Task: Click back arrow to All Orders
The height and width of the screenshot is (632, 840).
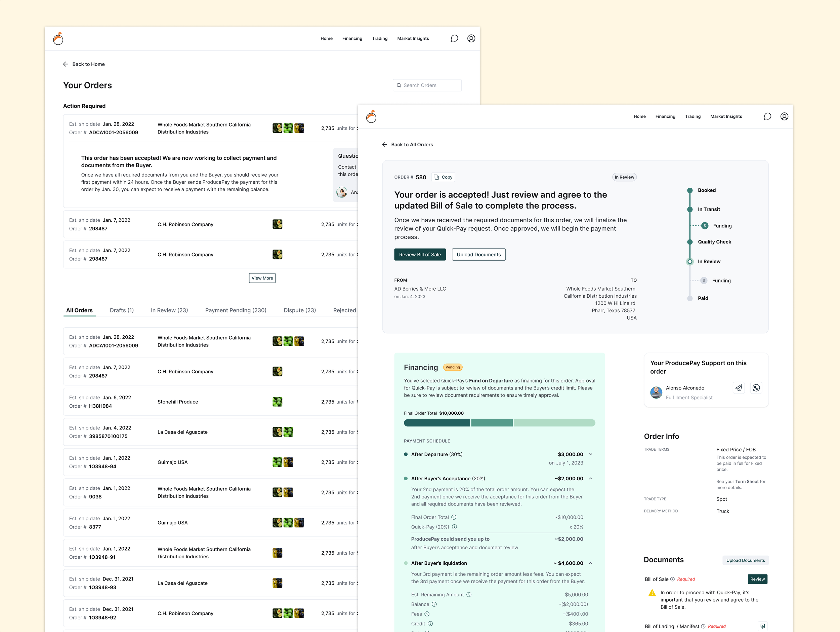Action: [384, 144]
